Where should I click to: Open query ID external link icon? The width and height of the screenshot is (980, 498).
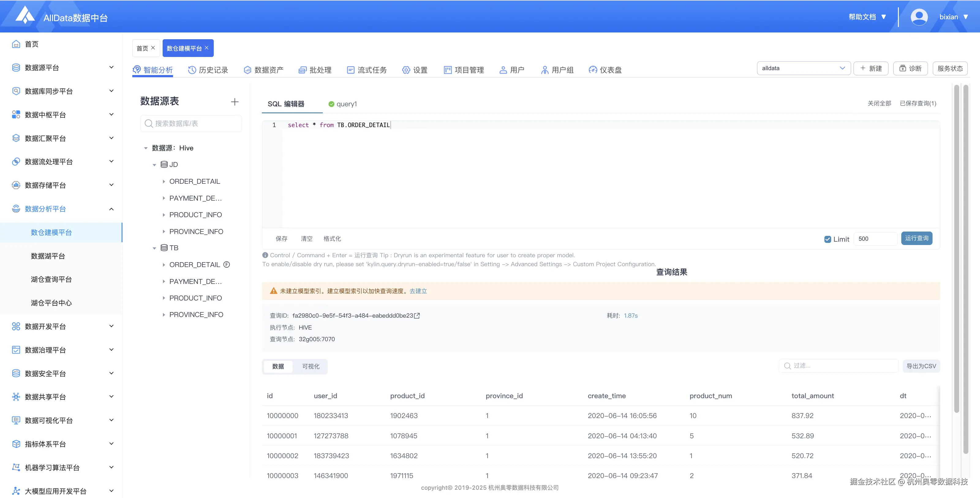tap(417, 315)
